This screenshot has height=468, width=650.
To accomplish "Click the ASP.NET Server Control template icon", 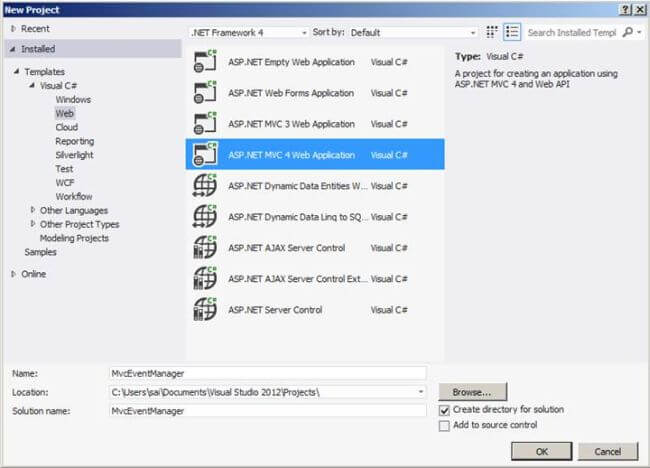I will point(205,309).
